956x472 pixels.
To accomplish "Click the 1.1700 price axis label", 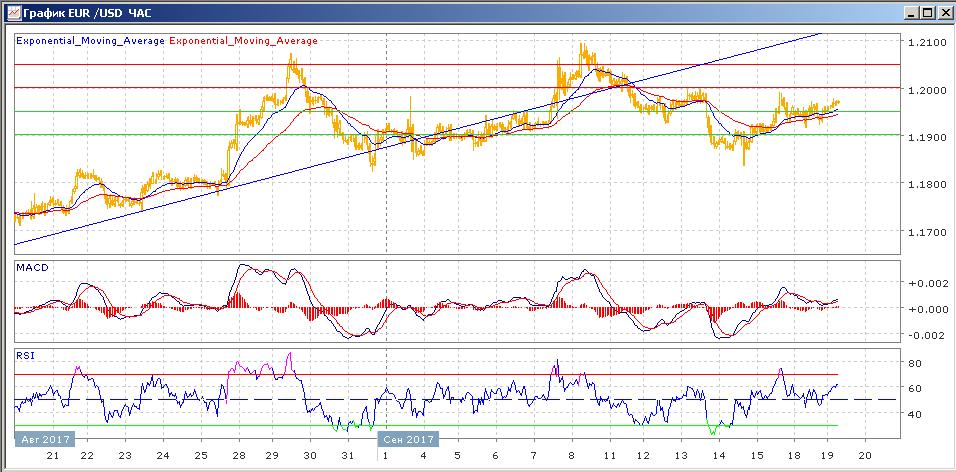I will (x=924, y=232).
